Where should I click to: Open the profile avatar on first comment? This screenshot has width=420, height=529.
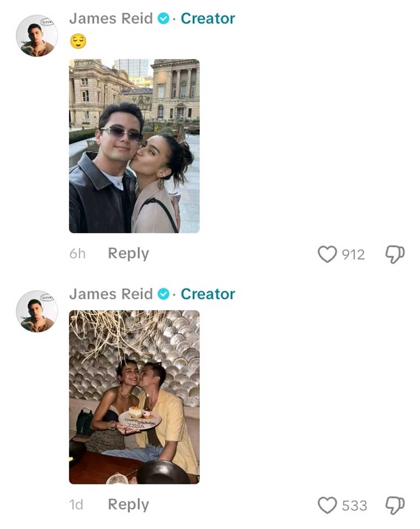(37, 36)
